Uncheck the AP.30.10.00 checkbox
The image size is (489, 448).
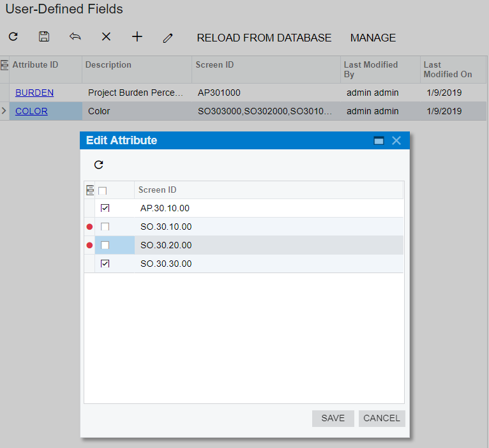(105, 208)
